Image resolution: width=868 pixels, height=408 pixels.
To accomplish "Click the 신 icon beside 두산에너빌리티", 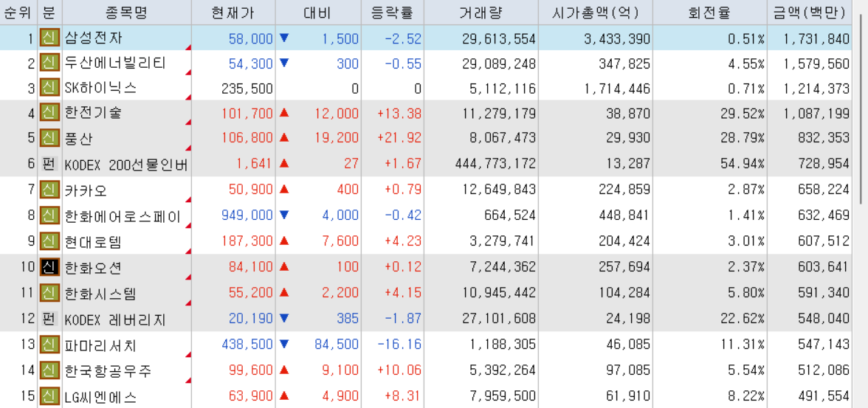I will coord(50,63).
